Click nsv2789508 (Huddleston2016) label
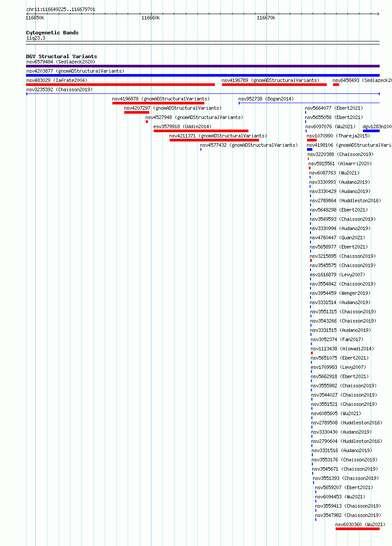This screenshot has width=392, height=546. point(347,423)
